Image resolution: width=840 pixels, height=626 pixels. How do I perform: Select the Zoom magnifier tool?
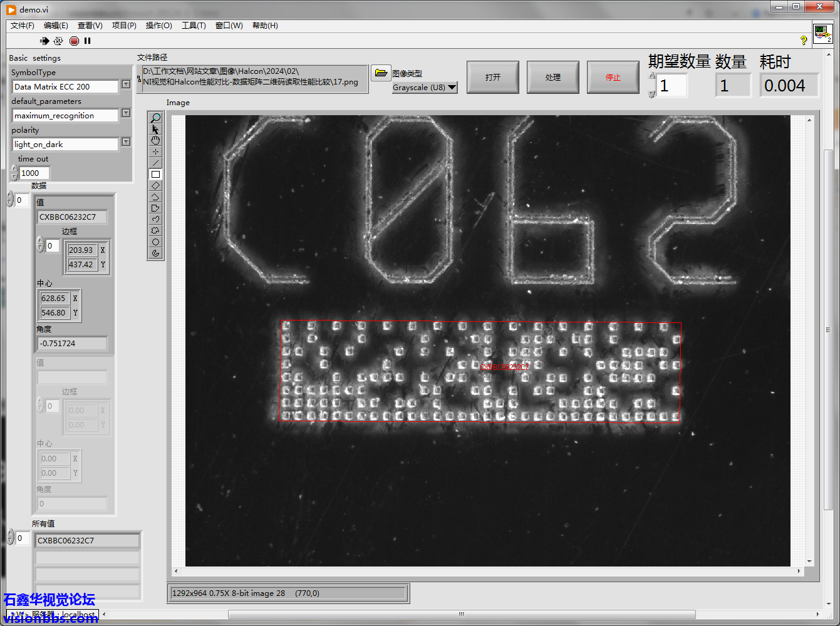[155, 118]
